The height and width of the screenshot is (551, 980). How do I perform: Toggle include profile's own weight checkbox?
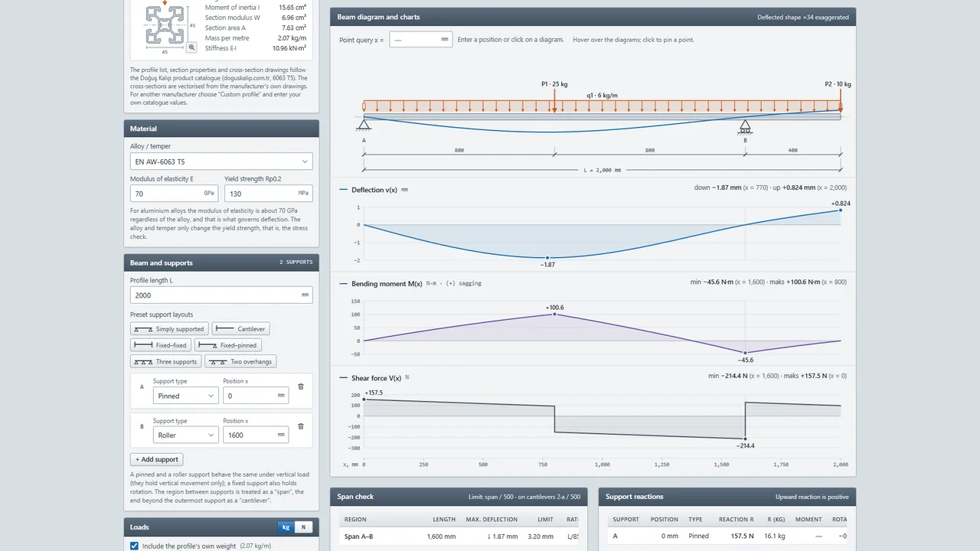click(135, 546)
